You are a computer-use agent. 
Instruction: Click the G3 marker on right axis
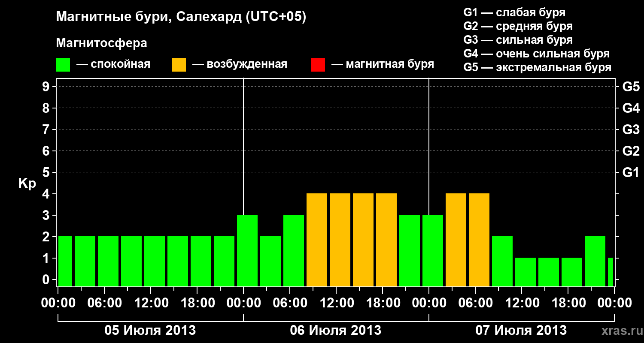[631, 129]
